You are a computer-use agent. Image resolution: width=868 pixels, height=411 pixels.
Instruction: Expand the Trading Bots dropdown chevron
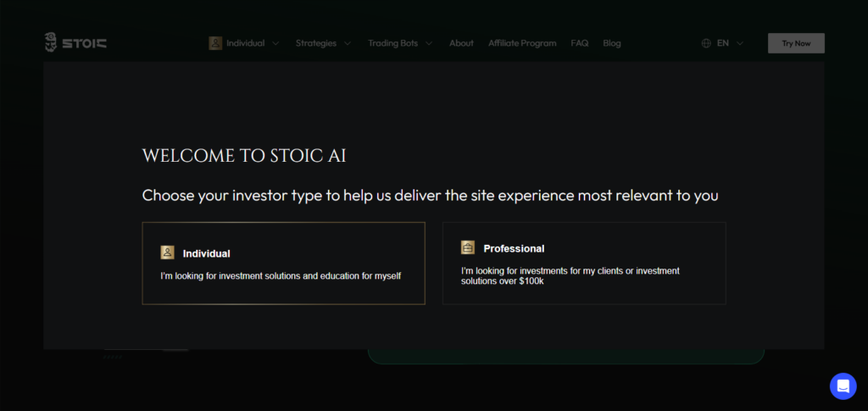428,43
